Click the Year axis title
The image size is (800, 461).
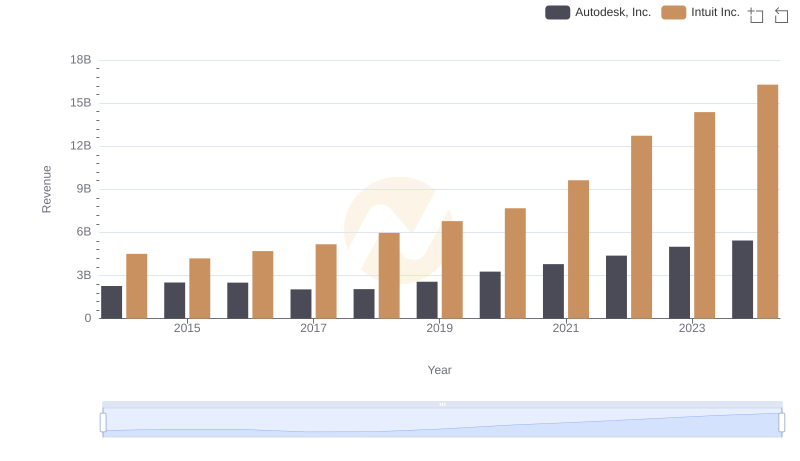click(x=439, y=370)
